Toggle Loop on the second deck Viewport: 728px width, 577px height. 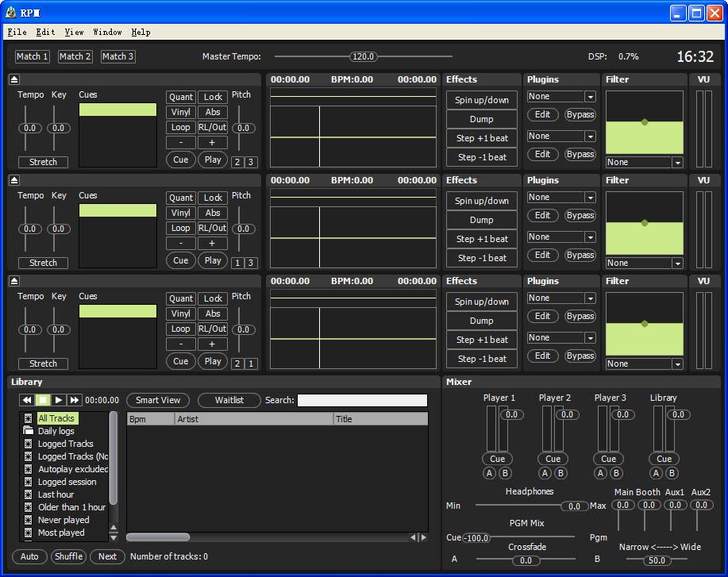click(180, 228)
